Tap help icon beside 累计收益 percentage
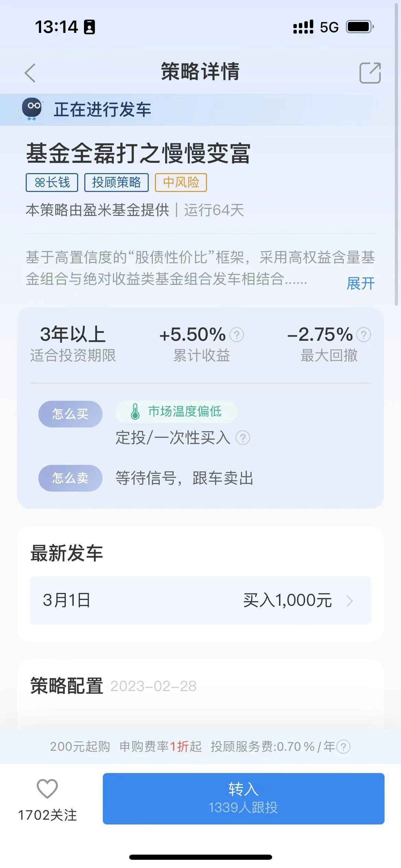This screenshot has height=868, width=401. click(236, 335)
